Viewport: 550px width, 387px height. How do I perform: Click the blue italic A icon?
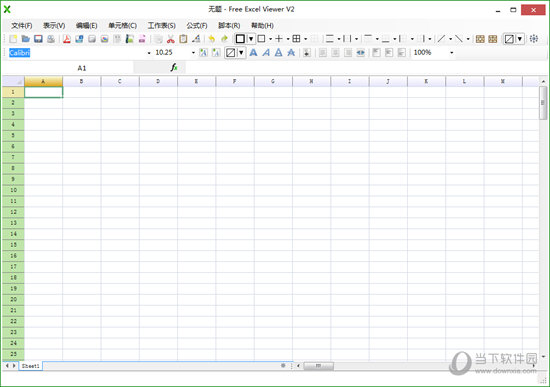coord(266,53)
